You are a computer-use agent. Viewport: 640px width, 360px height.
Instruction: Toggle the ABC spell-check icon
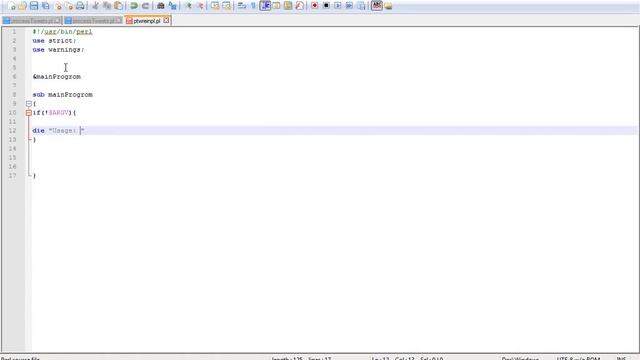tap(376, 6)
